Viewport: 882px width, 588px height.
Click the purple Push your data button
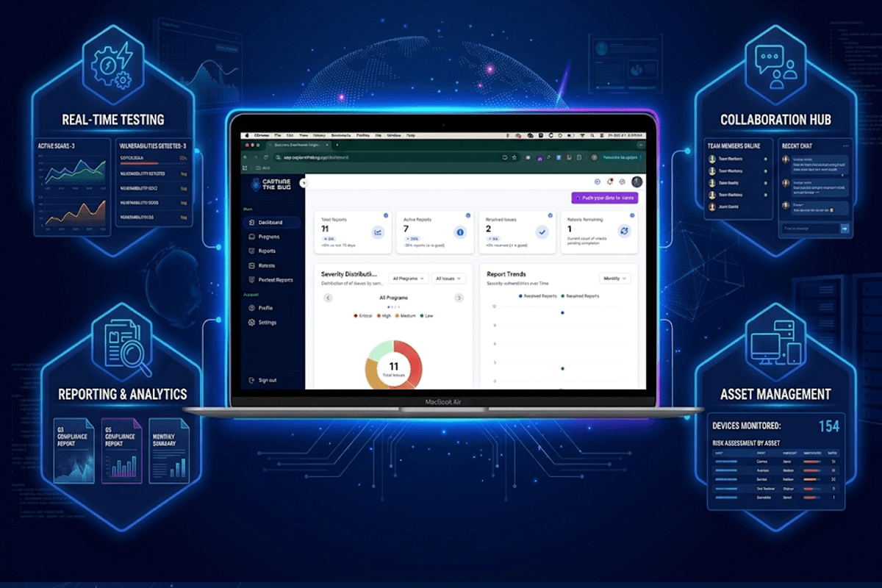click(x=604, y=198)
